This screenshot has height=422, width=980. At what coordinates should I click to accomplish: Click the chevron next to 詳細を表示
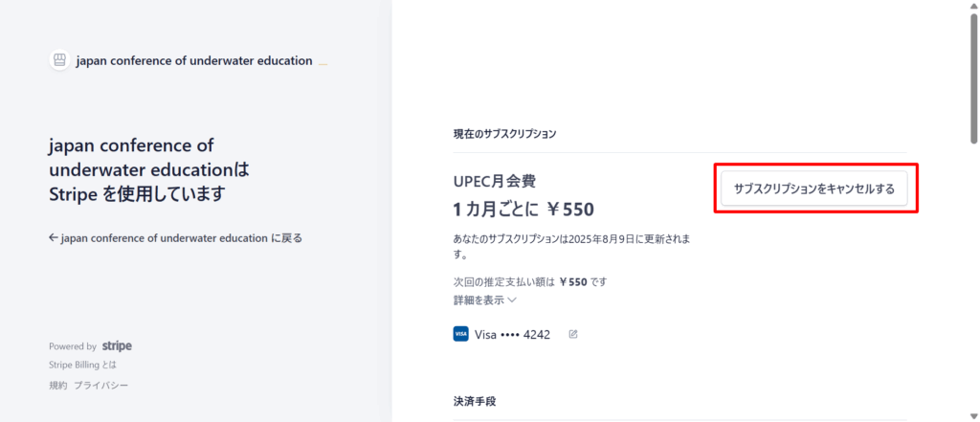pyautogui.click(x=512, y=300)
